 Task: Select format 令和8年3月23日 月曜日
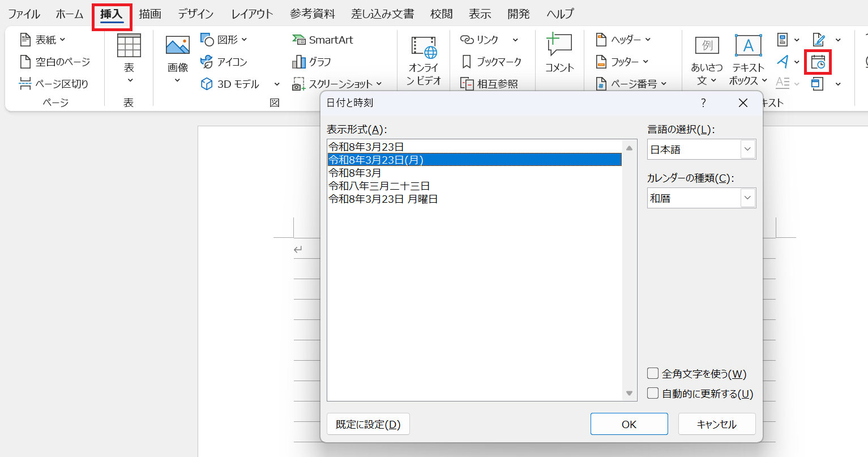point(474,199)
